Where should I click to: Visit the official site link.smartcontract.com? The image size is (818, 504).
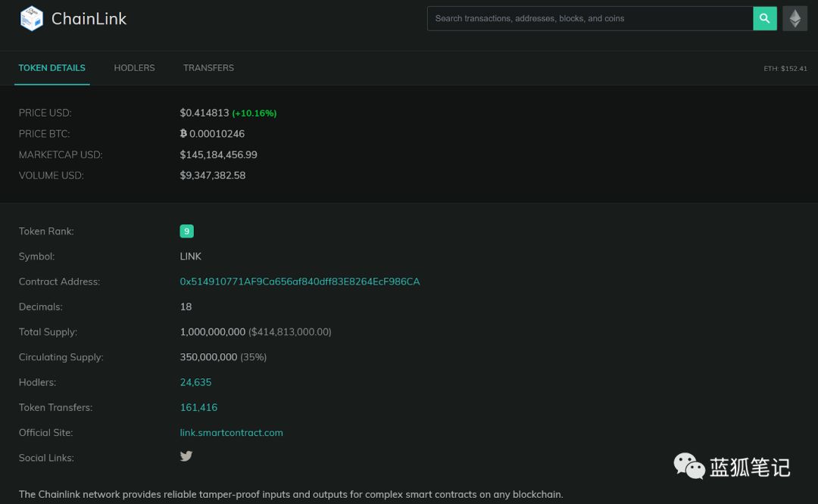(x=232, y=433)
